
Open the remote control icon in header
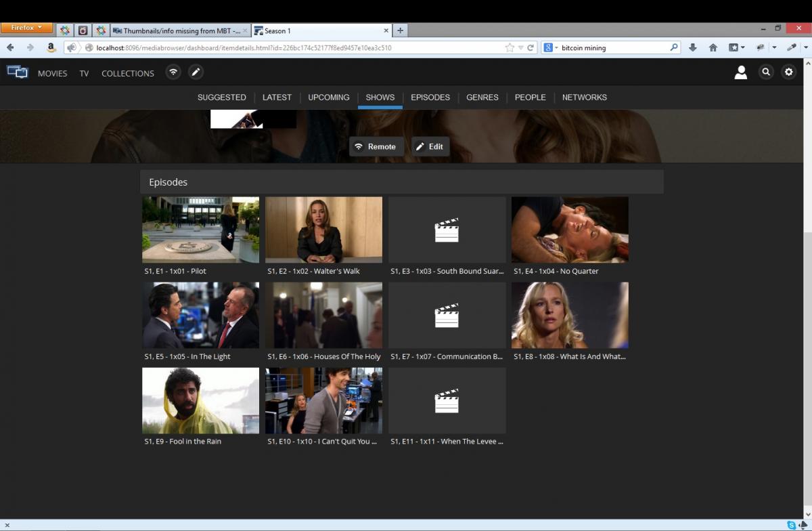(x=173, y=72)
